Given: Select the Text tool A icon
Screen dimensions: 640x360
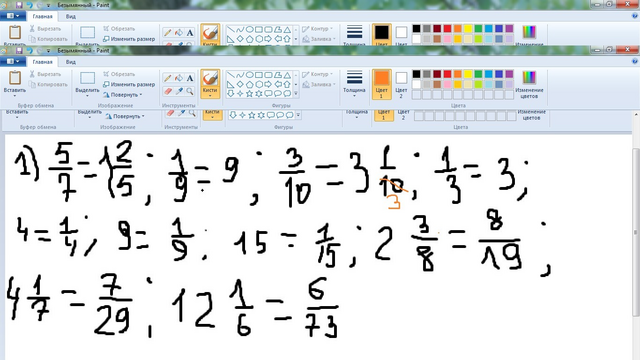Looking at the screenshot, I should click(x=190, y=78).
